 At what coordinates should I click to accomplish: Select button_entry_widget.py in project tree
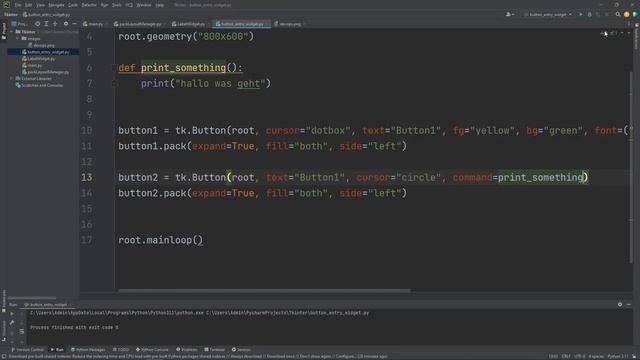(46, 52)
